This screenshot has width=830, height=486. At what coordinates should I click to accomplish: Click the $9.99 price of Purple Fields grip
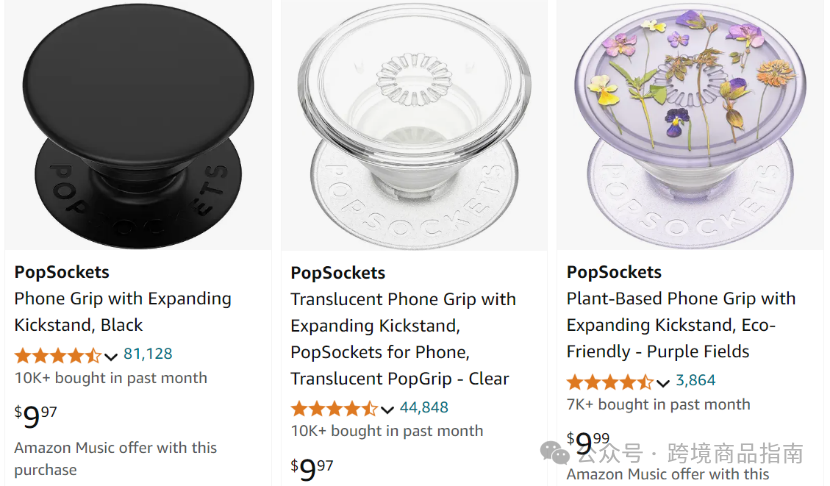click(588, 443)
